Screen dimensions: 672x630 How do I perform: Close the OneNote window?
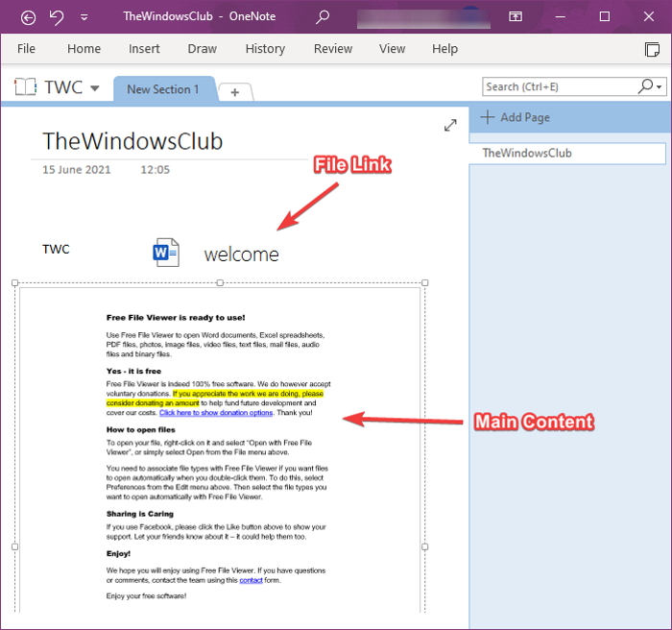649,16
